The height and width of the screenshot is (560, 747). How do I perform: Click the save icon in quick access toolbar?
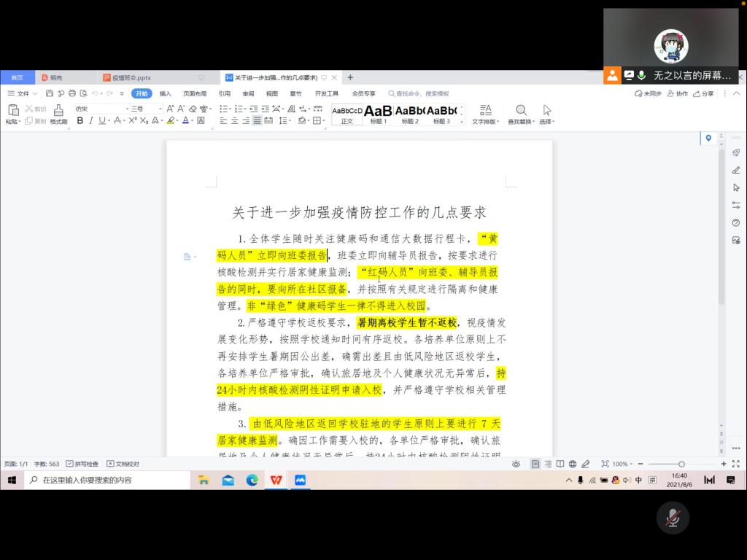[50, 93]
